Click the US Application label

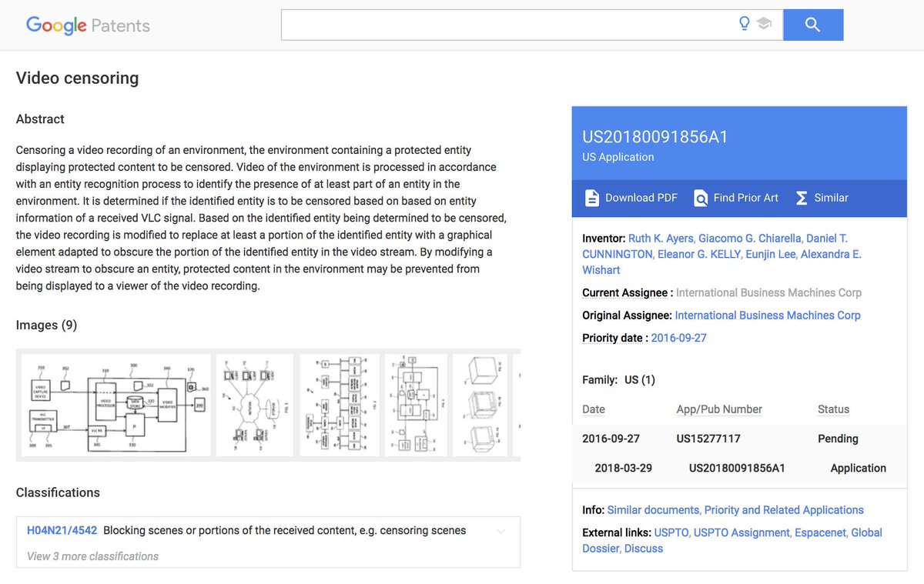(x=618, y=157)
